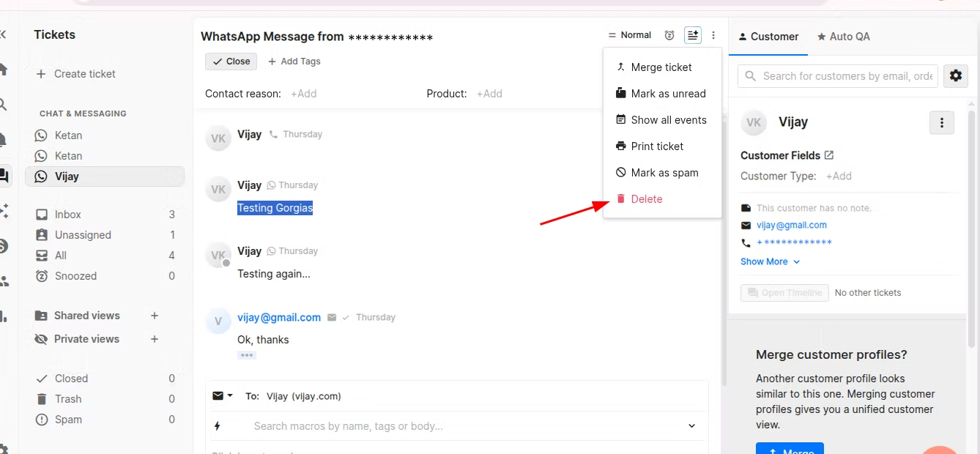The width and height of the screenshot is (980, 454).
Task: Open Customer Fields external link icon
Action: 829,155
